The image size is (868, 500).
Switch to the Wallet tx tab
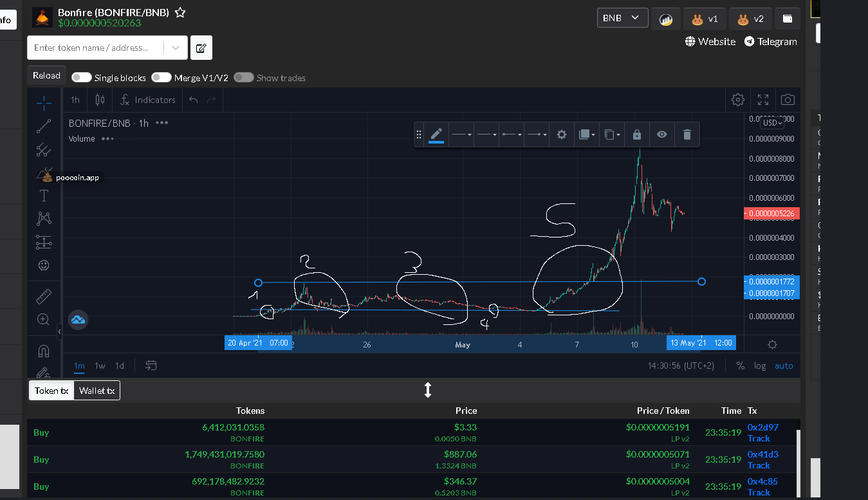click(97, 391)
